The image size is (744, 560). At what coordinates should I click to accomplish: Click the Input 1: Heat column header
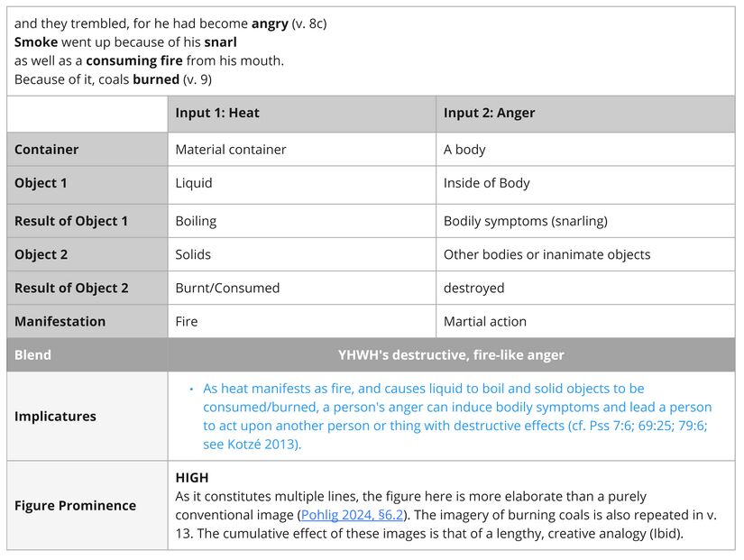point(217,113)
